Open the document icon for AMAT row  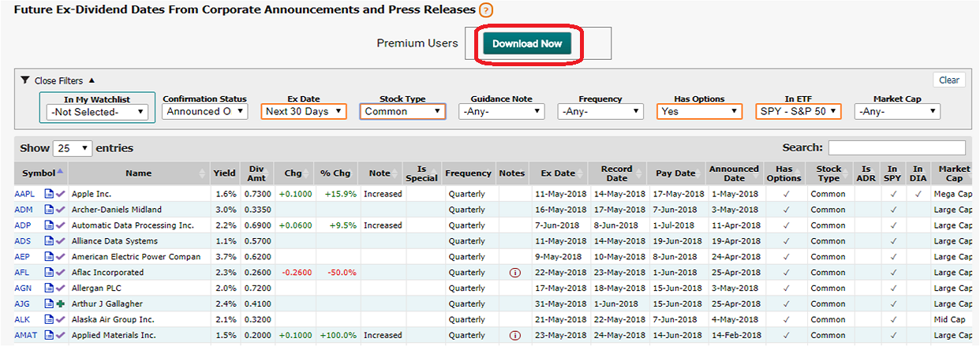(49, 336)
